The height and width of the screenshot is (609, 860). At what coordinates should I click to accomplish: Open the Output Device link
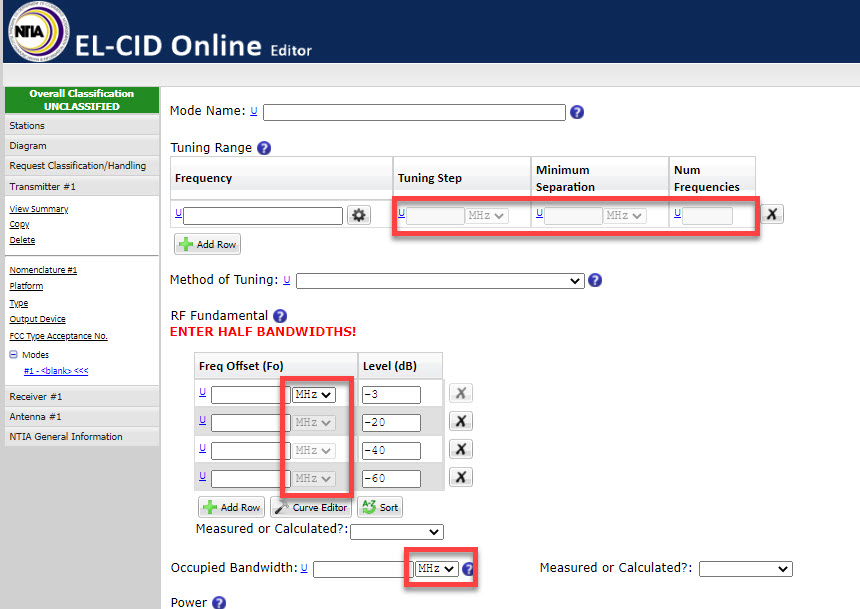pos(37,319)
